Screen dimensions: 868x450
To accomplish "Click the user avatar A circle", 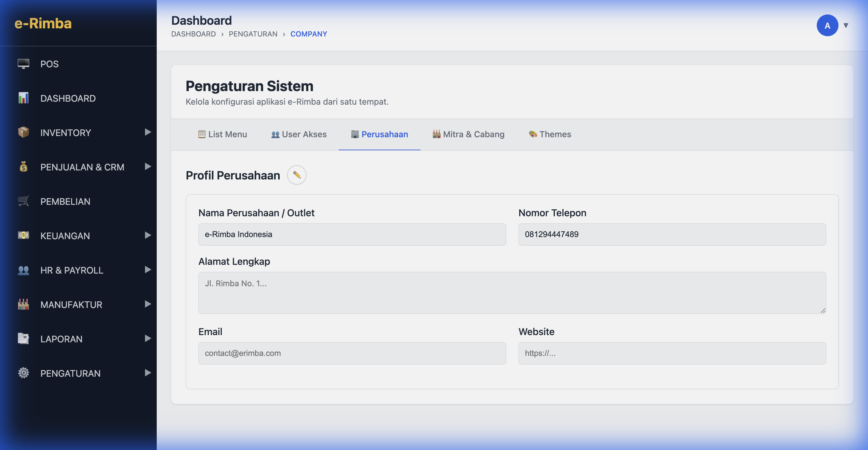I will click(x=827, y=25).
